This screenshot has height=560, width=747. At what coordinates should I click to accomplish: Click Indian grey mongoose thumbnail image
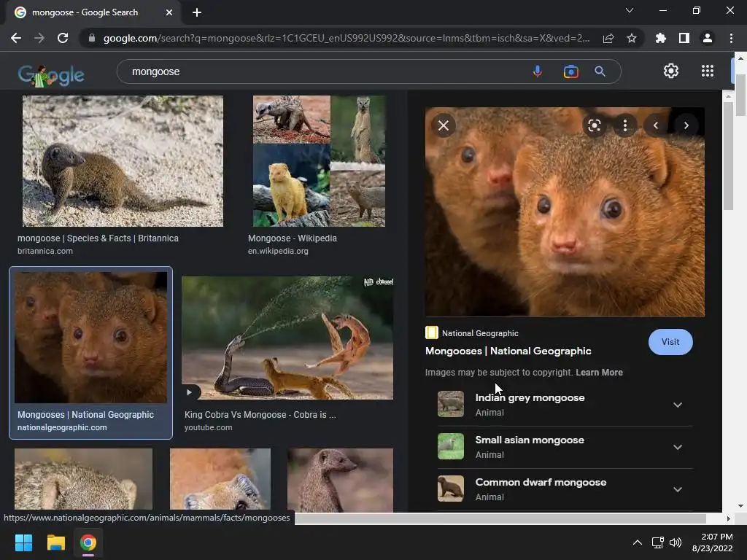[451, 404]
